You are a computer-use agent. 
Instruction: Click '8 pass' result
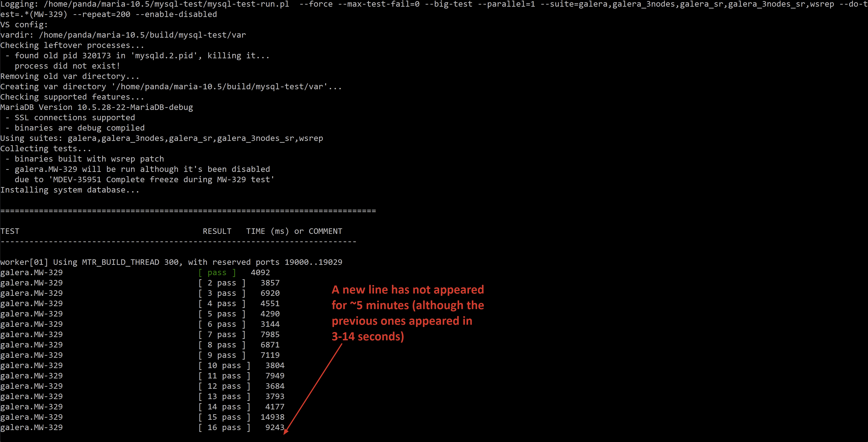pyautogui.click(x=222, y=345)
